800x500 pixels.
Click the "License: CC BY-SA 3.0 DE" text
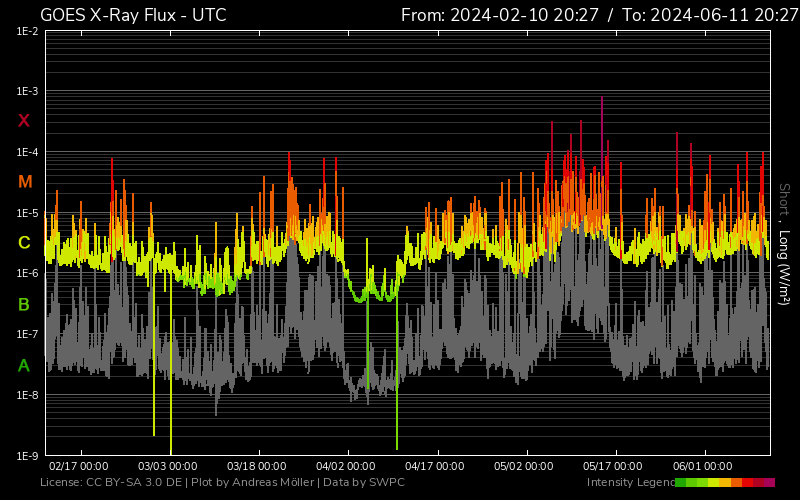tap(111, 482)
